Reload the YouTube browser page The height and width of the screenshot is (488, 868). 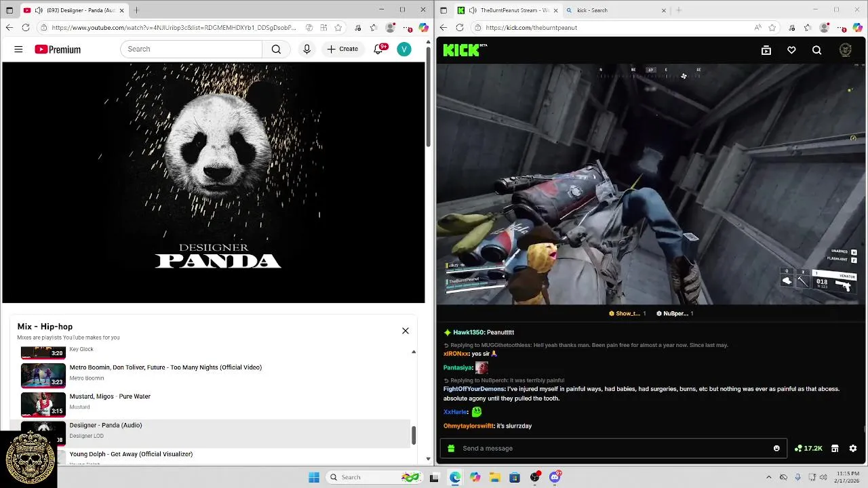coord(25,27)
